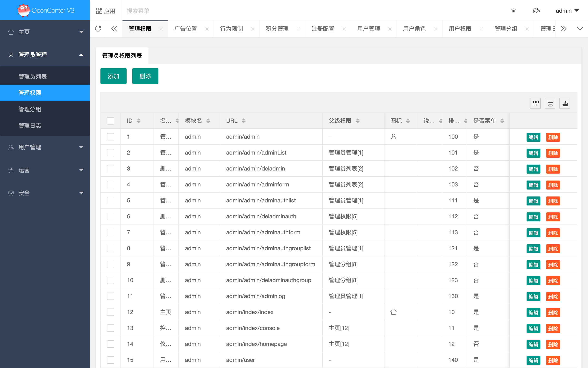Close the 注册配置 tab
588x368 pixels.
344,29
